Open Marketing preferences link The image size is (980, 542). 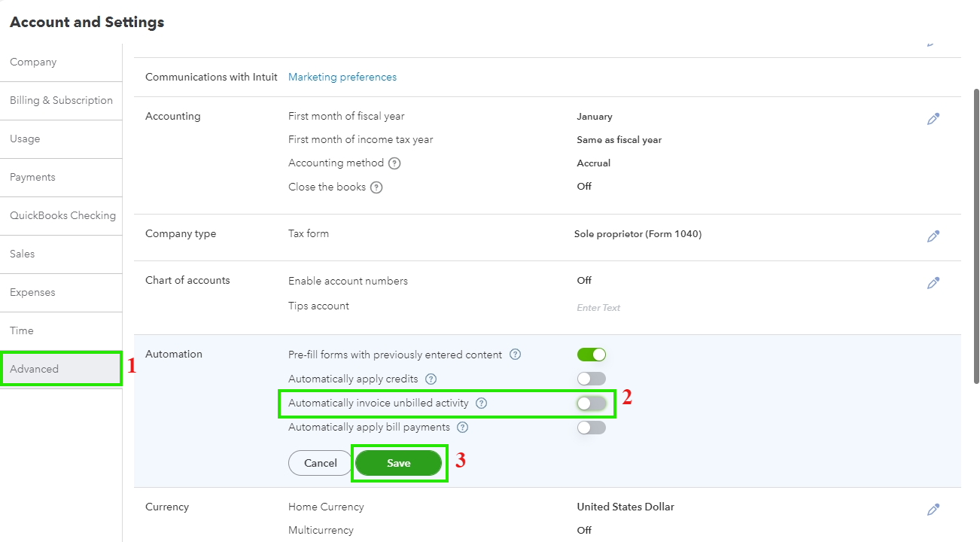point(342,76)
